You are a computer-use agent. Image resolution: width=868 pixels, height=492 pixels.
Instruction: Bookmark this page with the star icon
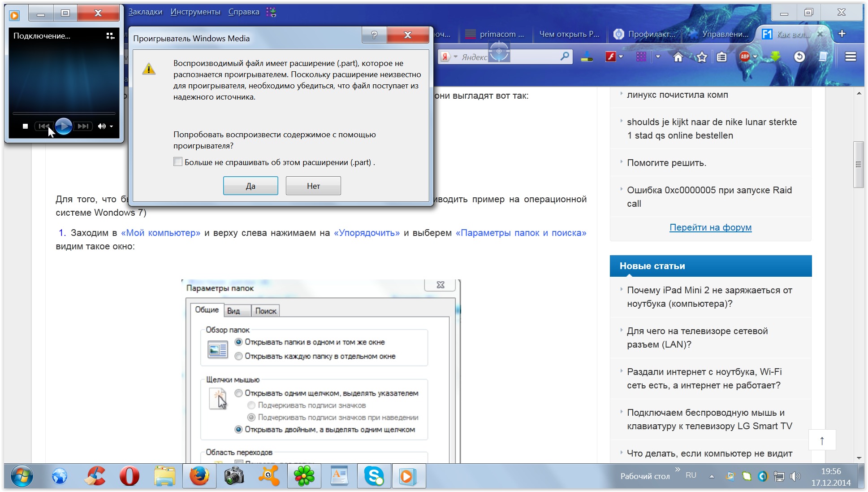pos(702,57)
